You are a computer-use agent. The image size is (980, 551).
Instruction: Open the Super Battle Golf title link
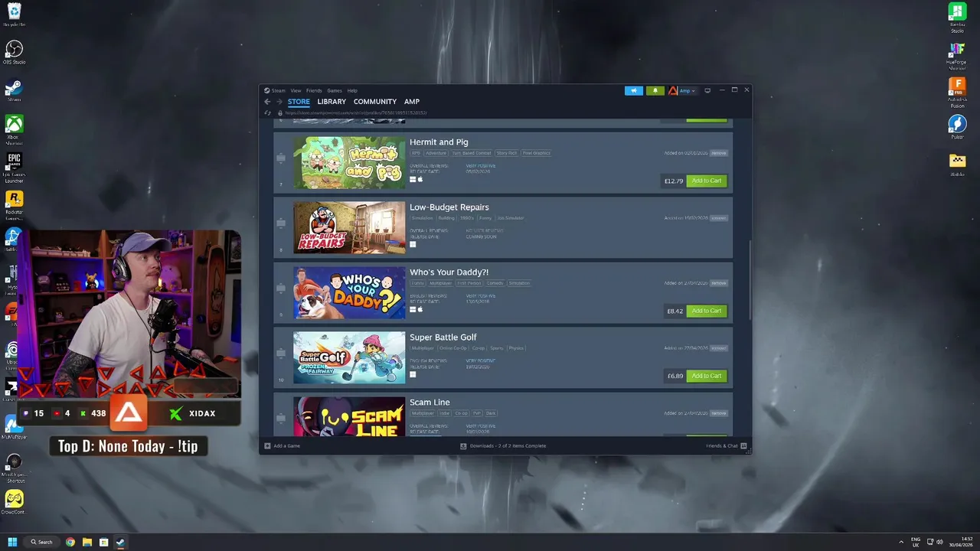click(x=443, y=337)
